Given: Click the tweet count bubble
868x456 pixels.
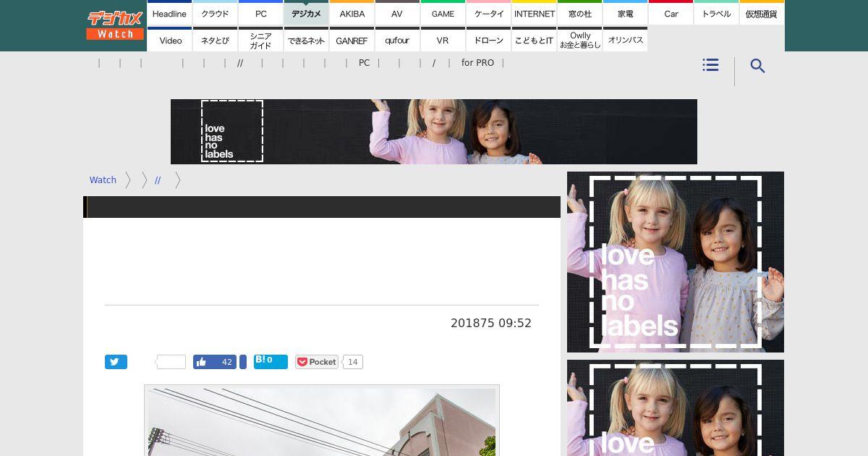Looking at the screenshot, I should click(171, 362).
